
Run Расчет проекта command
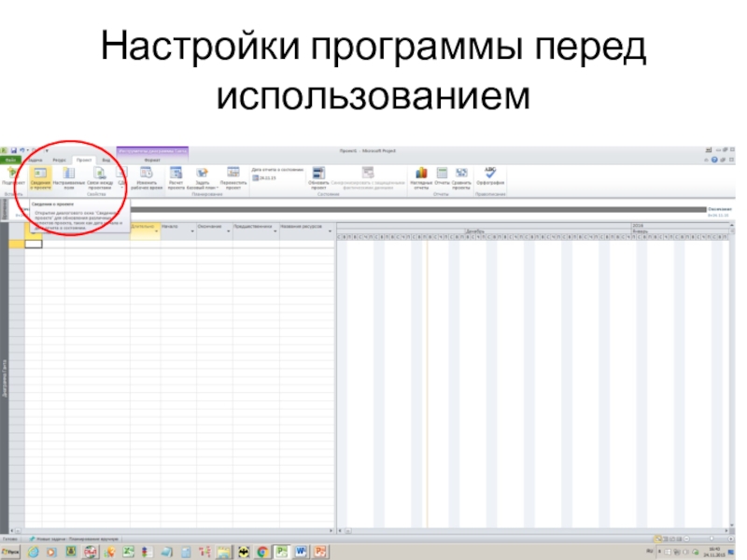pyautogui.click(x=176, y=178)
